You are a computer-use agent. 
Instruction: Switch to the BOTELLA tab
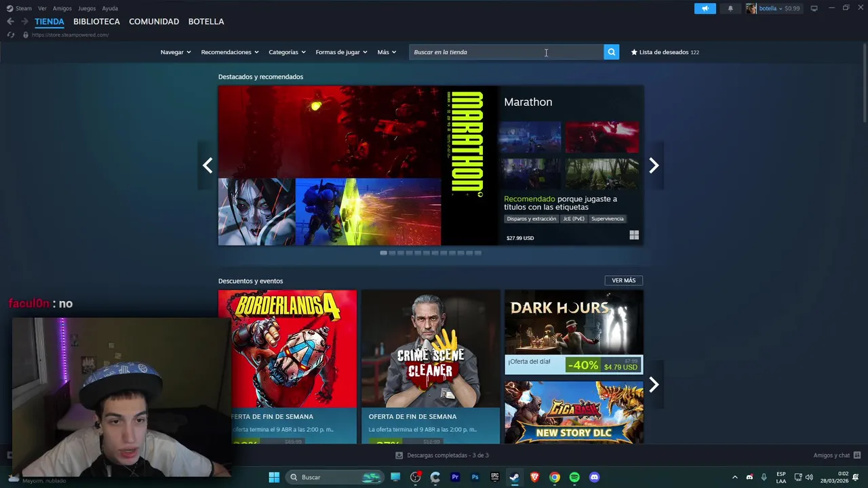tap(206, 22)
